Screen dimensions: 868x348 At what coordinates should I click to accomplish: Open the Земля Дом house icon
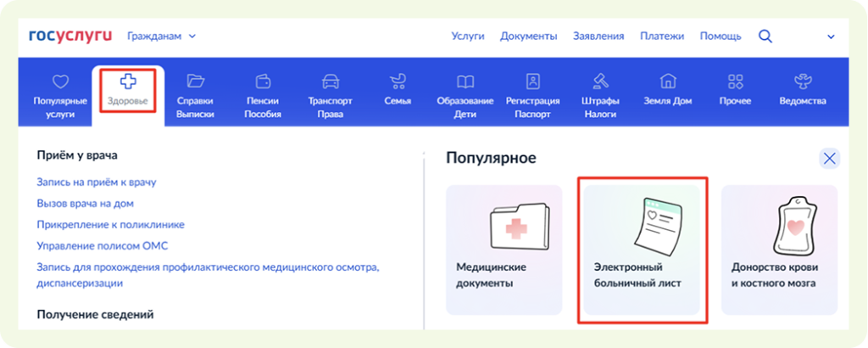[668, 82]
